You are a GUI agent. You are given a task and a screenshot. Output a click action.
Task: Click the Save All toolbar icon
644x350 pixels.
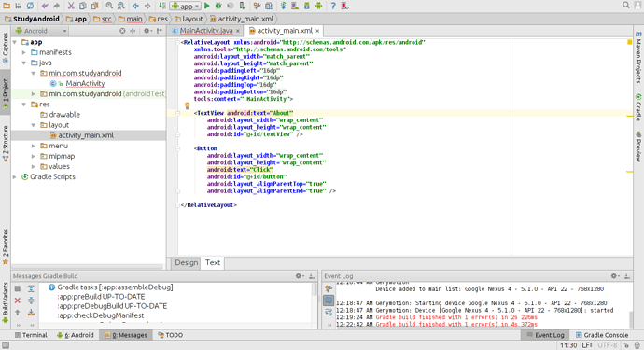tap(18, 6)
